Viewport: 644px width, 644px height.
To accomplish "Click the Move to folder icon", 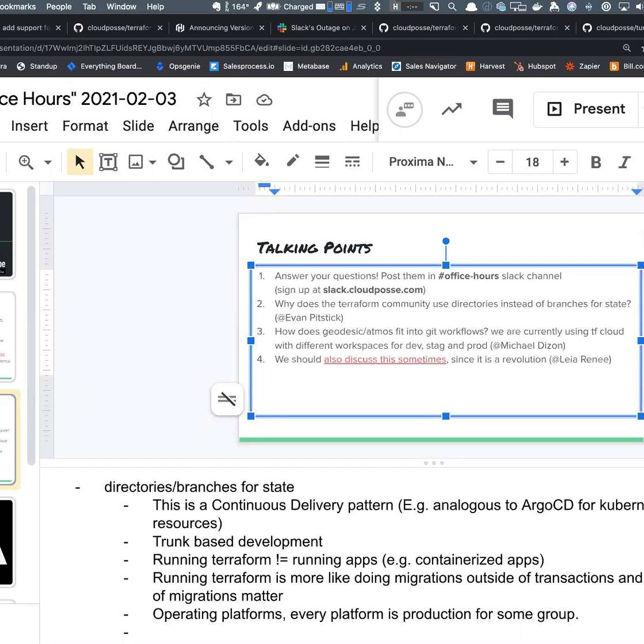I will (234, 99).
